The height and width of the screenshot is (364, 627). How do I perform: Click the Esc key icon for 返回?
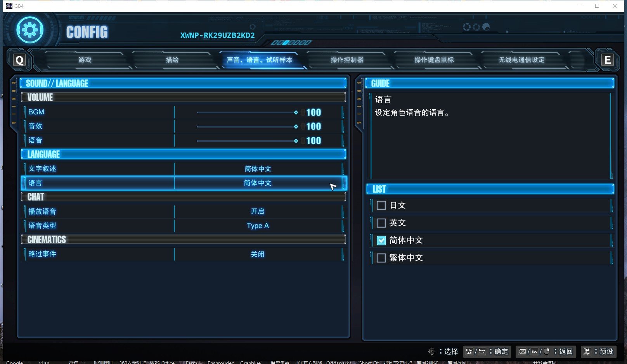534,352
